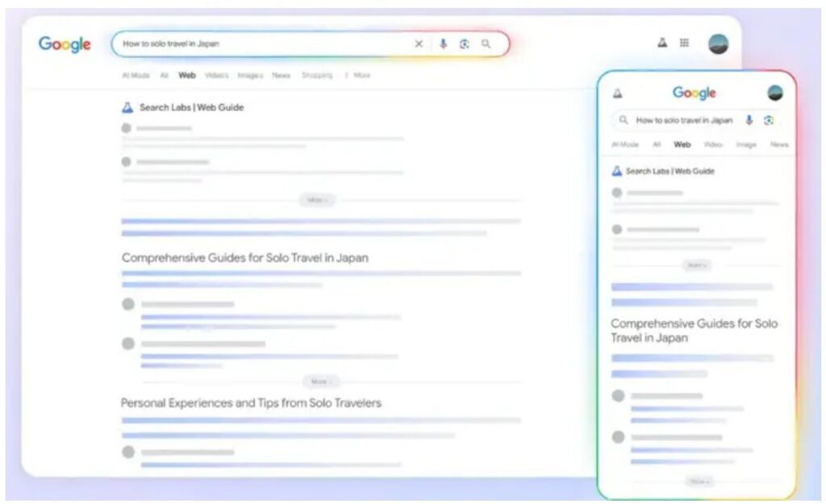Open the Shopping tab on desktop

(x=317, y=75)
